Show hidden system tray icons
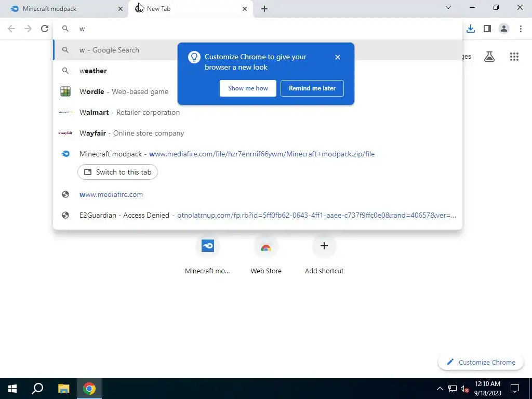This screenshot has width=532, height=399. [x=440, y=389]
